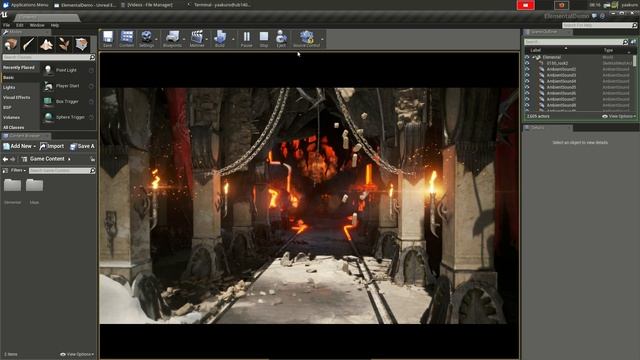Click the Player Start icon

click(48, 86)
